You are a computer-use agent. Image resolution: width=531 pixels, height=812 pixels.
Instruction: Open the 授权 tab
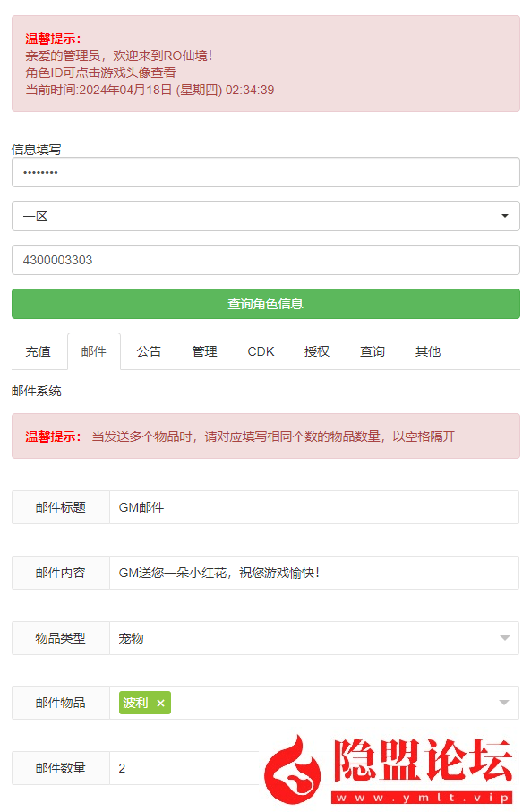(316, 351)
